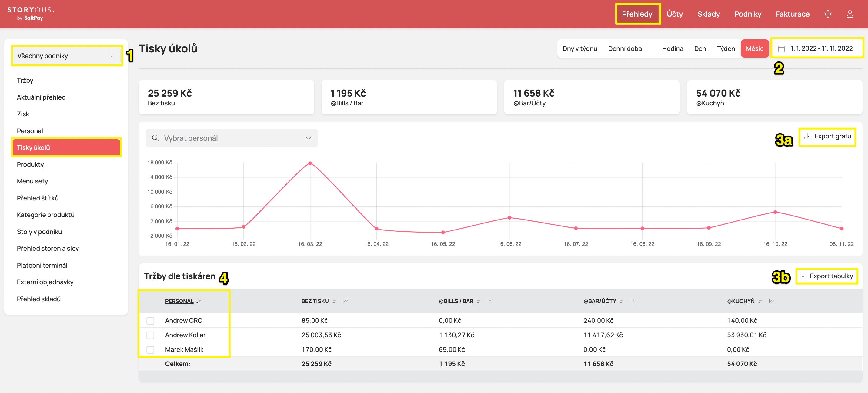Open Externí objednávky in sidebar

(x=45, y=282)
